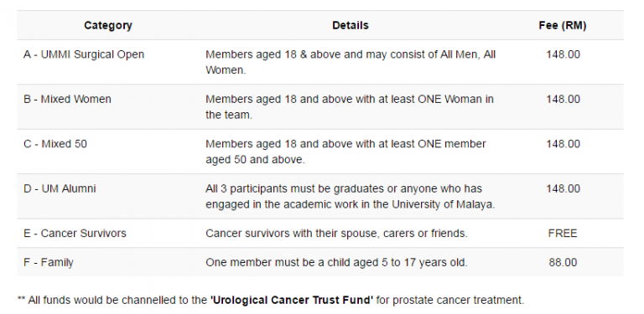Screen dimensions: 644x314
Task: Click the Category column header
Action: pos(108,25)
